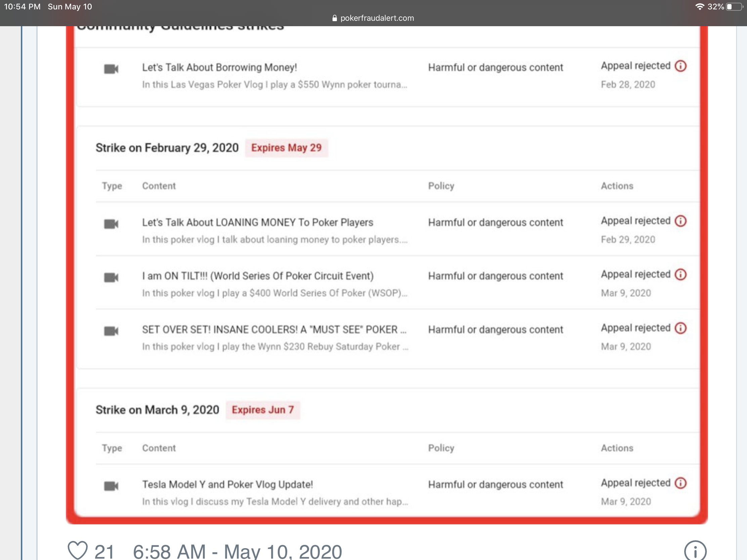Open 'Let's Talk About LOANING MONEY' title
747x560 pixels.
[x=258, y=223]
